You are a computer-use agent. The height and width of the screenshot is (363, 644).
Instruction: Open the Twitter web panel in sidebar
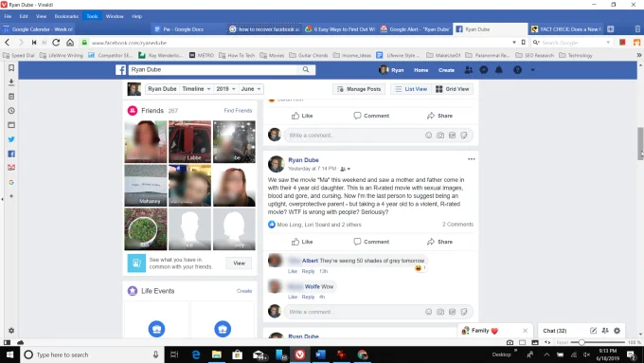(11, 139)
